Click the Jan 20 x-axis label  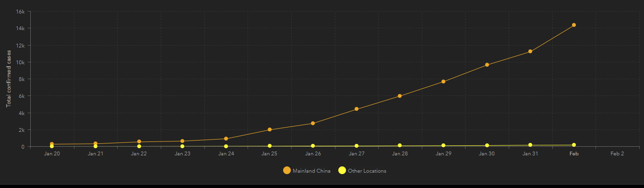coord(52,154)
